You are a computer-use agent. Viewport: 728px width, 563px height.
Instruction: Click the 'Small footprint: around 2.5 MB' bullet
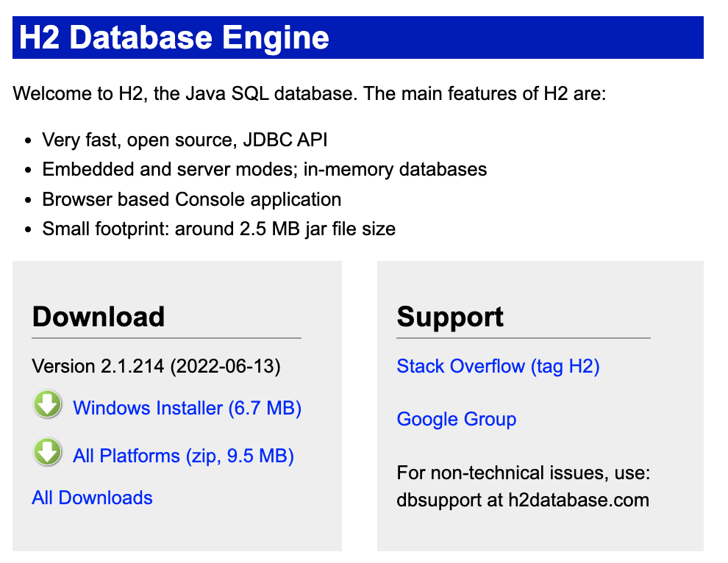[x=218, y=229]
